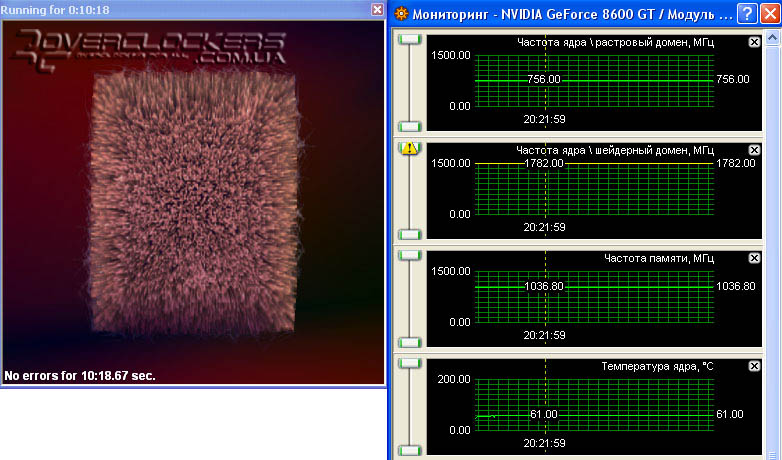The height and width of the screenshot is (460, 782).
Task: Click the scroll-up arrow of monitoring scrollbar
Action: tap(773, 37)
